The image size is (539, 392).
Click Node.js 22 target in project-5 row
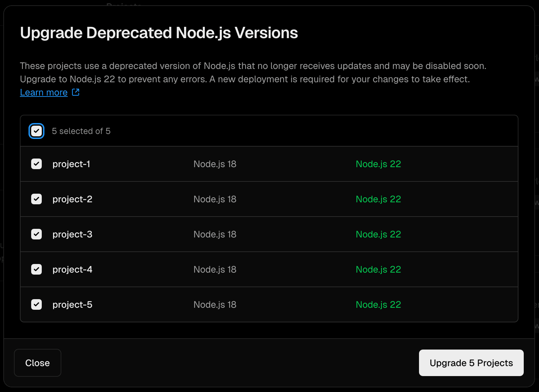[378, 305]
